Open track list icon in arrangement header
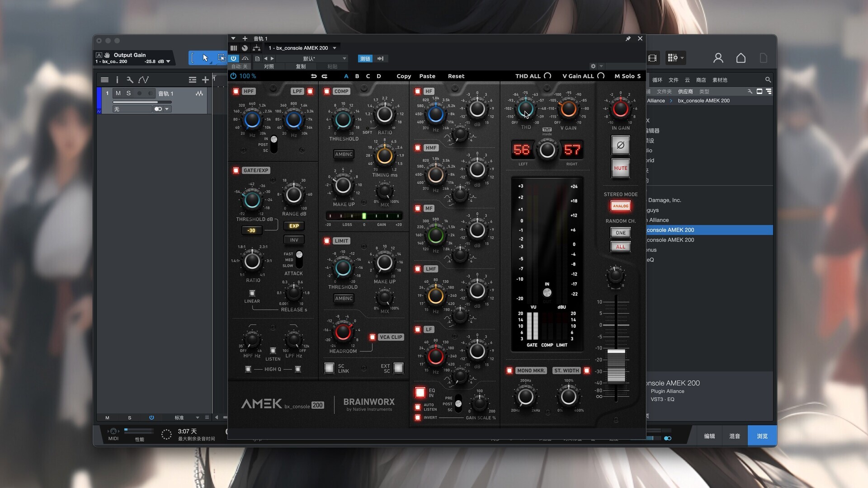 pos(104,80)
